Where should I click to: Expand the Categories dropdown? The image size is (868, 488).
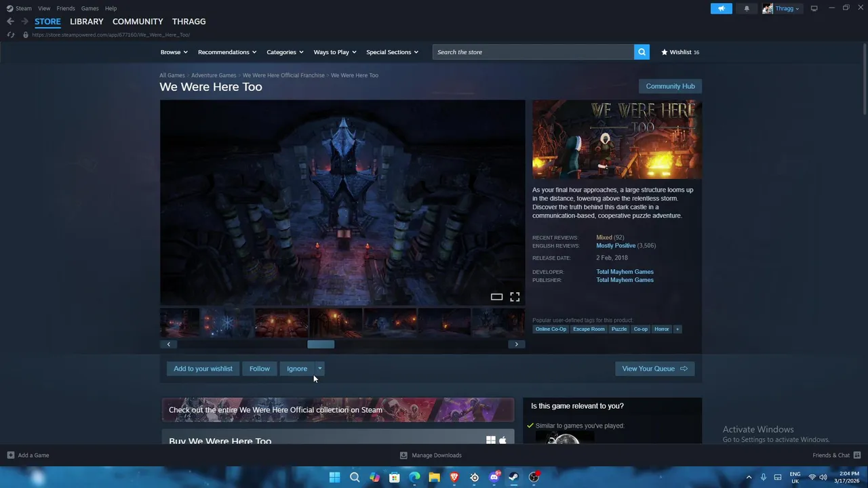coord(285,52)
